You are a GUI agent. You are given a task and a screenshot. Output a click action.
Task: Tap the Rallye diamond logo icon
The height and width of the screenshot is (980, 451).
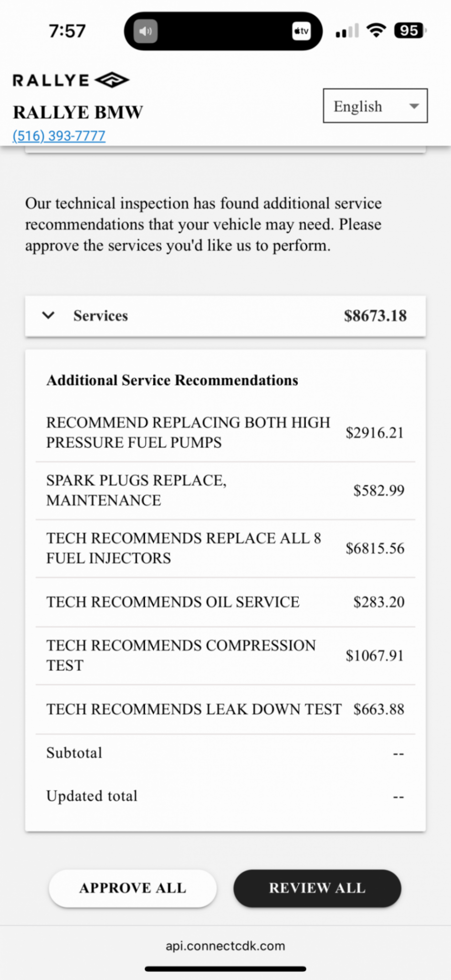coord(112,80)
